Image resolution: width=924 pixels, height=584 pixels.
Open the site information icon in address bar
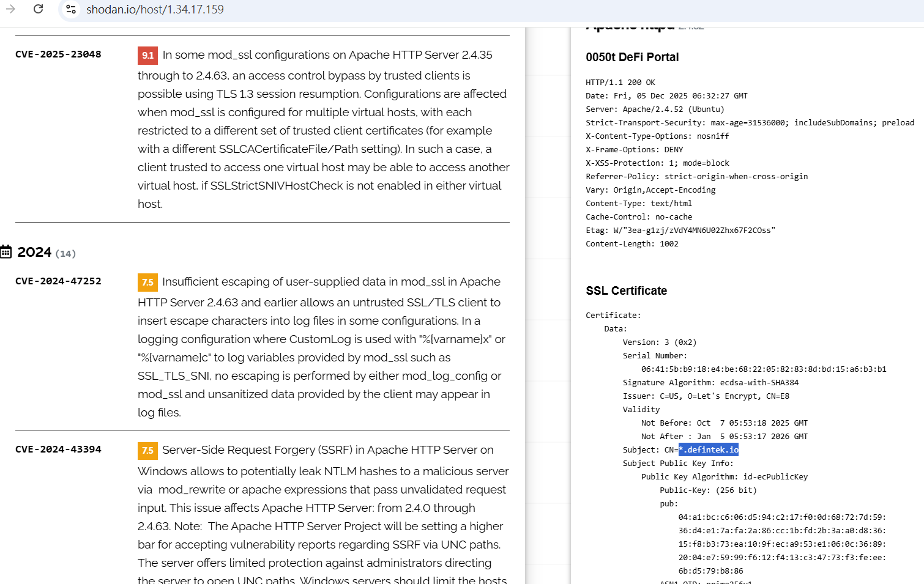[x=71, y=9]
